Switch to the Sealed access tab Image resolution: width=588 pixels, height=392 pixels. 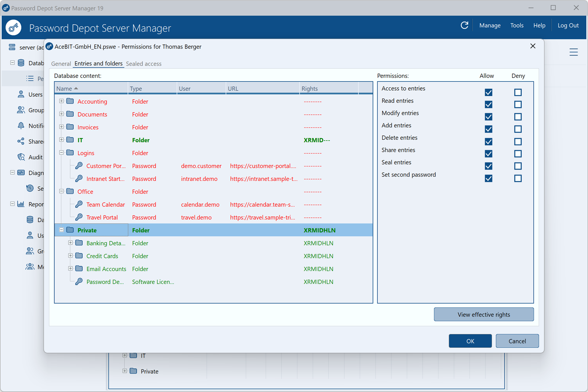click(x=144, y=64)
